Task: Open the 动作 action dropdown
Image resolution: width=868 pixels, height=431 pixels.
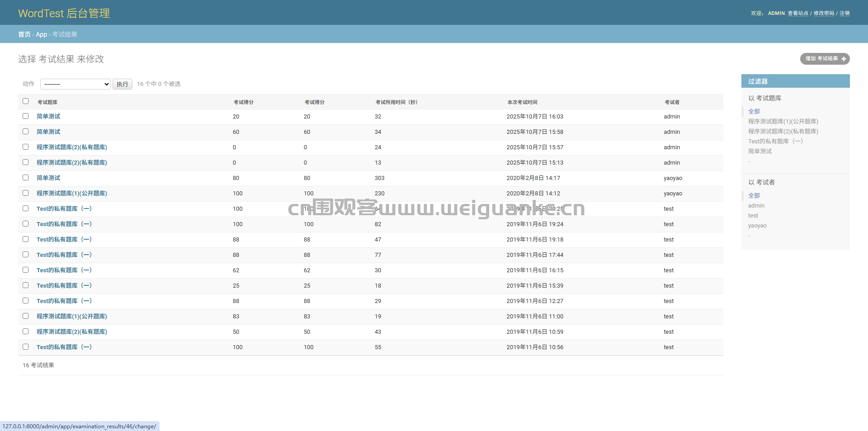Action: pos(75,84)
